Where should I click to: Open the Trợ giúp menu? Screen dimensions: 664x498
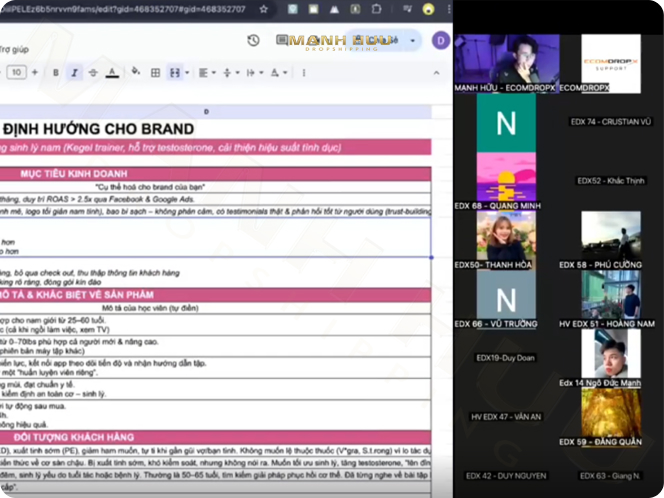pyautogui.click(x=12, y=47)
